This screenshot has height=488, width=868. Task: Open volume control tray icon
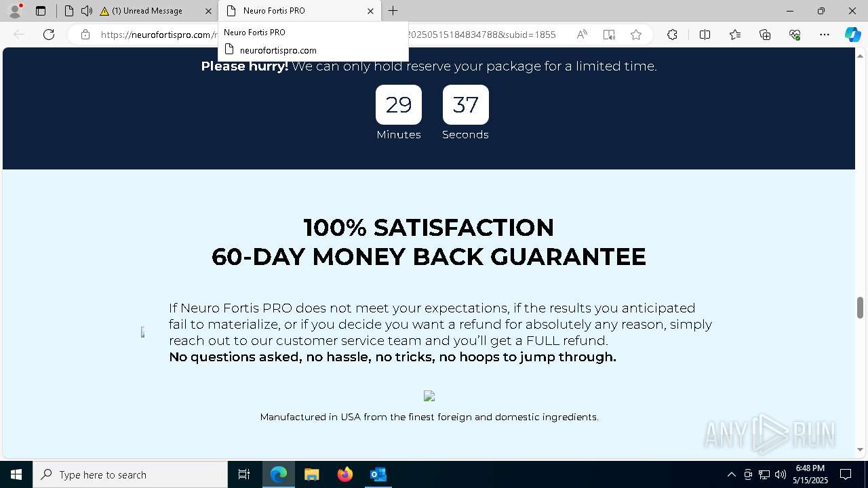click(x=781, y=474)
